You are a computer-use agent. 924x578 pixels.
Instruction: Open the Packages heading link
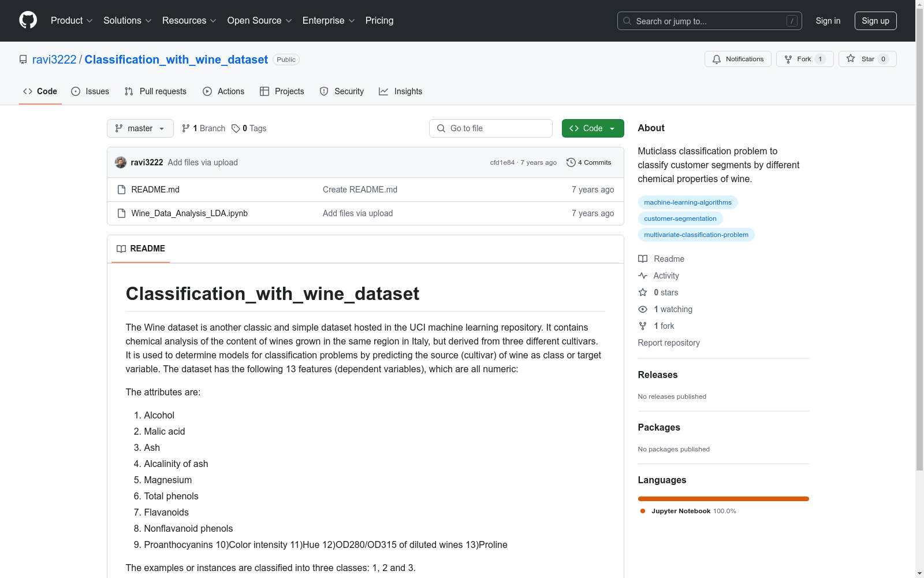[x=659, y=427]
